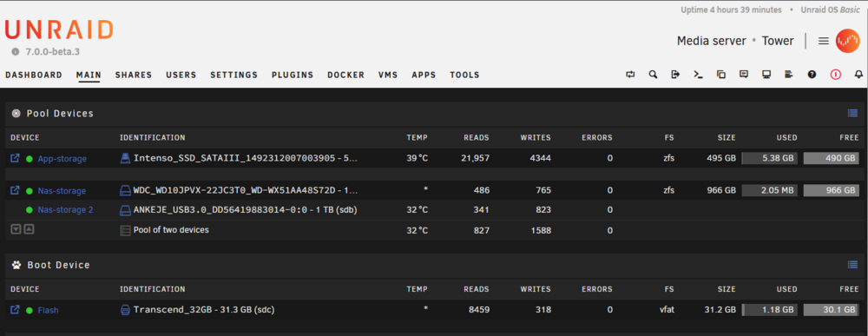868x336 pixels.
Task: Open the system log icon
Action: pyautogui.click(x=789, y=75)
